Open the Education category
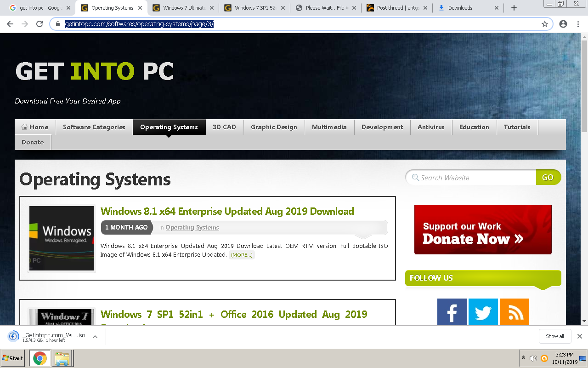 coord(474,127)
